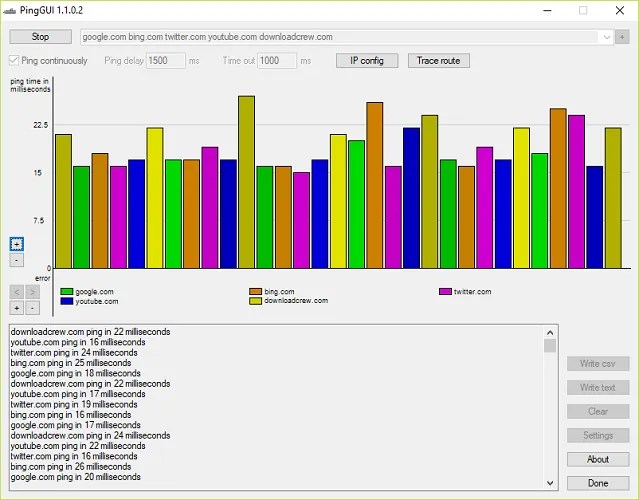Click the lower plus button beside the legend
639x500 pixels.
tap(17, 308)
